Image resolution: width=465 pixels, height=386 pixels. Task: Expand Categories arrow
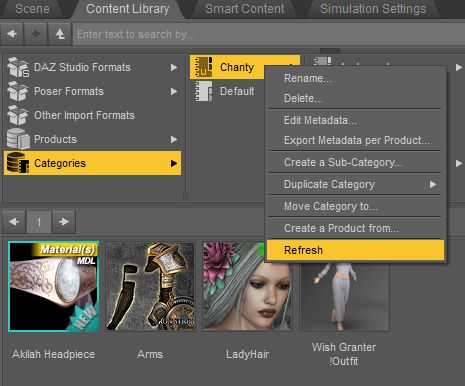click(x=174, y=163)
